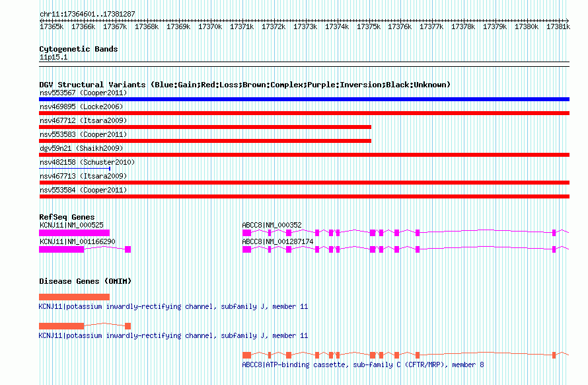Select the nsv553584 (Cooper2011) loss bar
Image resolution: width=588 pixels, height=385 pixels.
click(x=304, y=196)
